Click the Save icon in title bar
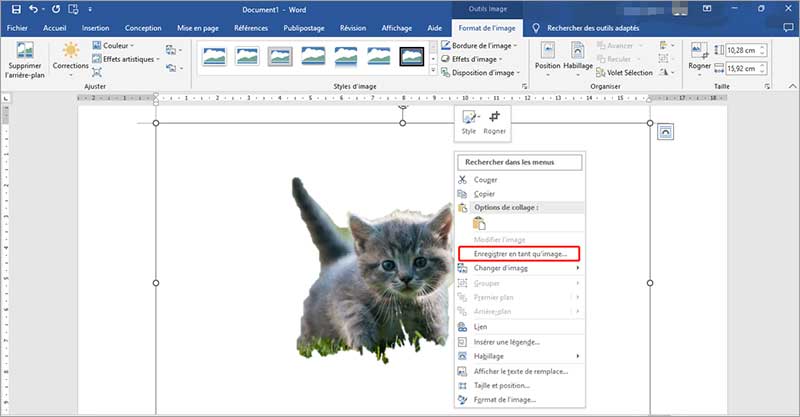Viewport: 800px width, 417px height. 13,9
